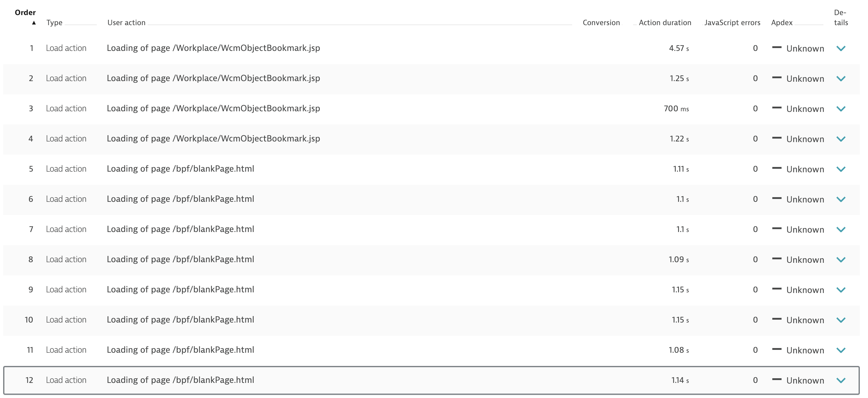The width and height of the screenshot is (868, 398).
Task: Click Apdex Unknown icon in row 6
Action: click(x=776, y=198)
